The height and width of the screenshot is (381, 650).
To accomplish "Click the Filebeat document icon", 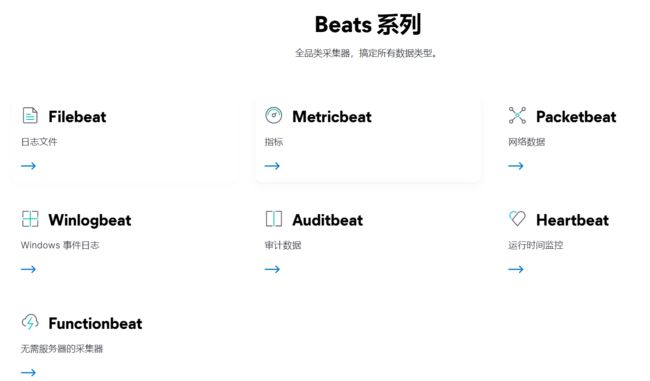I will coord(30,115).
